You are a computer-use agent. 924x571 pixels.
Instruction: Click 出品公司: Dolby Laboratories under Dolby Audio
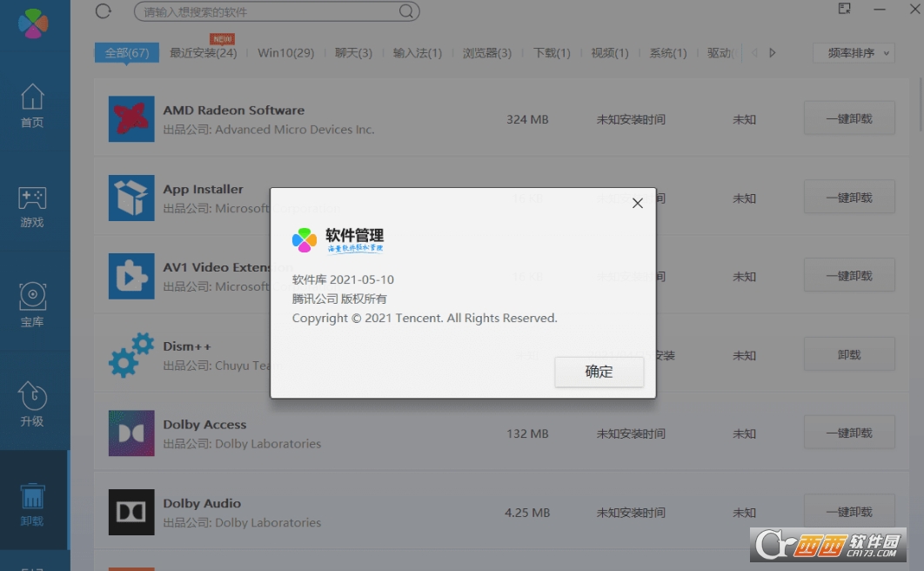coord(242,522)
